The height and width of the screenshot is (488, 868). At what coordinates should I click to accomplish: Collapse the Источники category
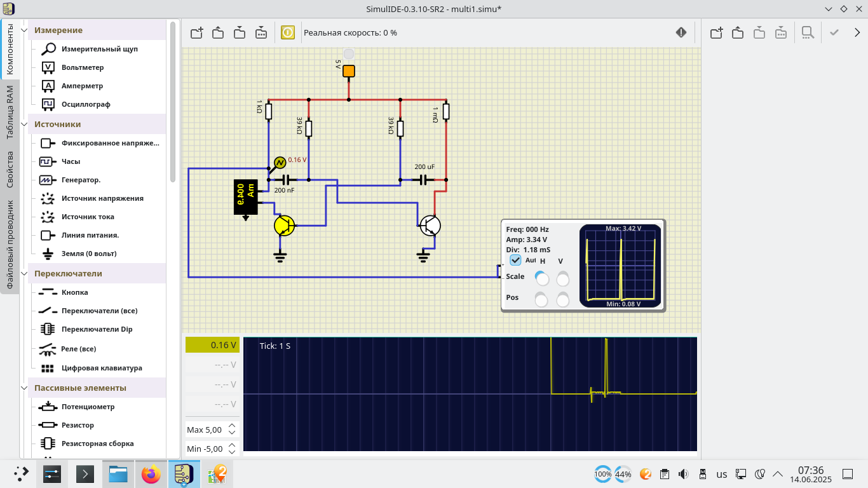click(x=25, y=124)
